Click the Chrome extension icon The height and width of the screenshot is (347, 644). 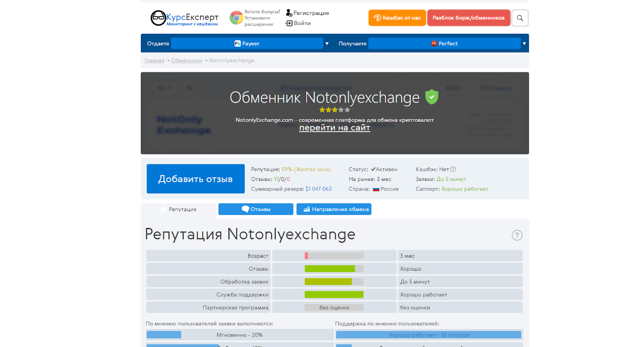[236, 18]
